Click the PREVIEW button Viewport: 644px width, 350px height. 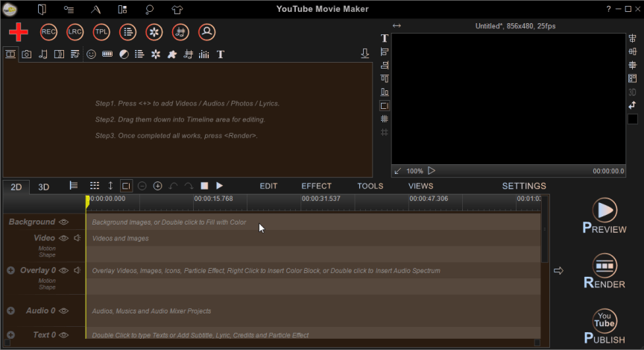[x=604, y=216]
